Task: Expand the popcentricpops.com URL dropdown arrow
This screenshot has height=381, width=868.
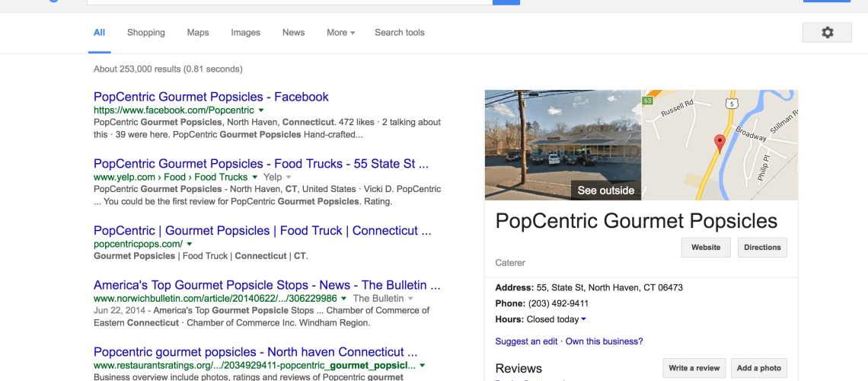Action: point(189,244)
